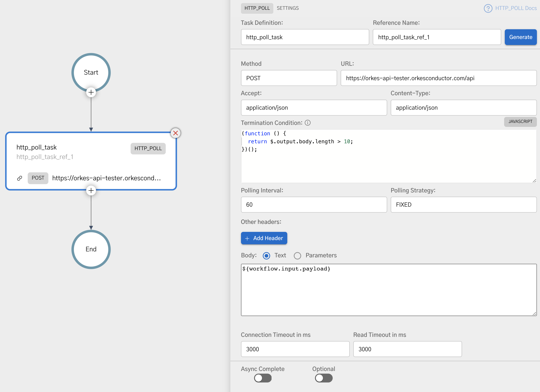
Task: Click the Termination Condition info icon
Action: (x=308, y=123)
